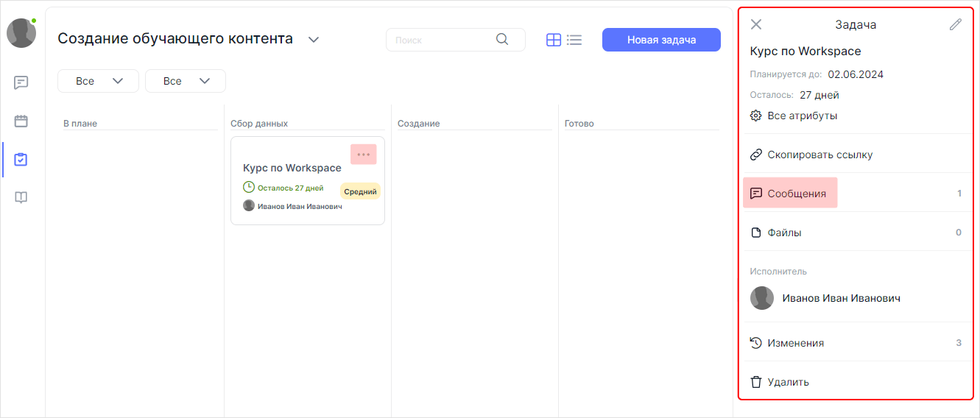Click the gear icon next to Все атрибуты
This screenshot has height=418, width=980.
755,116
